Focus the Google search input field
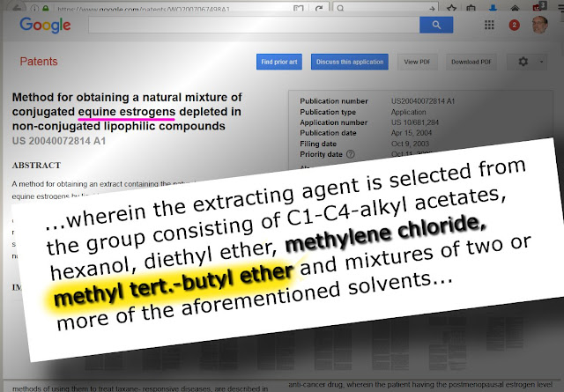Image resolution: width=564 pixels, height=392 pixels. [x=254, y=25]
